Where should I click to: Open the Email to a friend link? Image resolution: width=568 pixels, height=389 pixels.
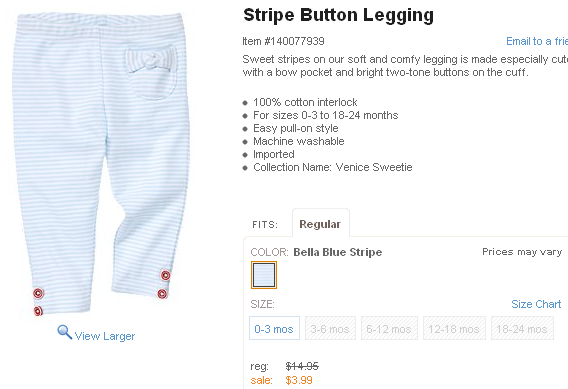[537, 41]
